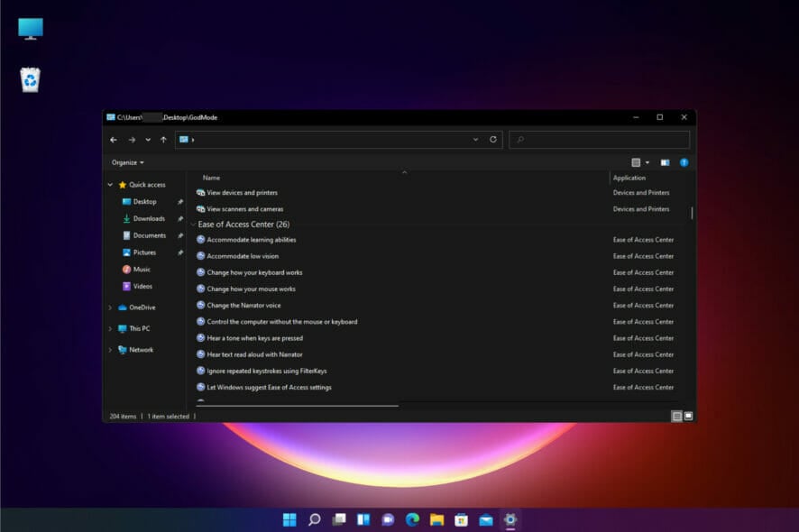Image resolution: width=799 pixels, height=532 pixels.
Task: Expand the This PC tree node
Action: [110, 329]
